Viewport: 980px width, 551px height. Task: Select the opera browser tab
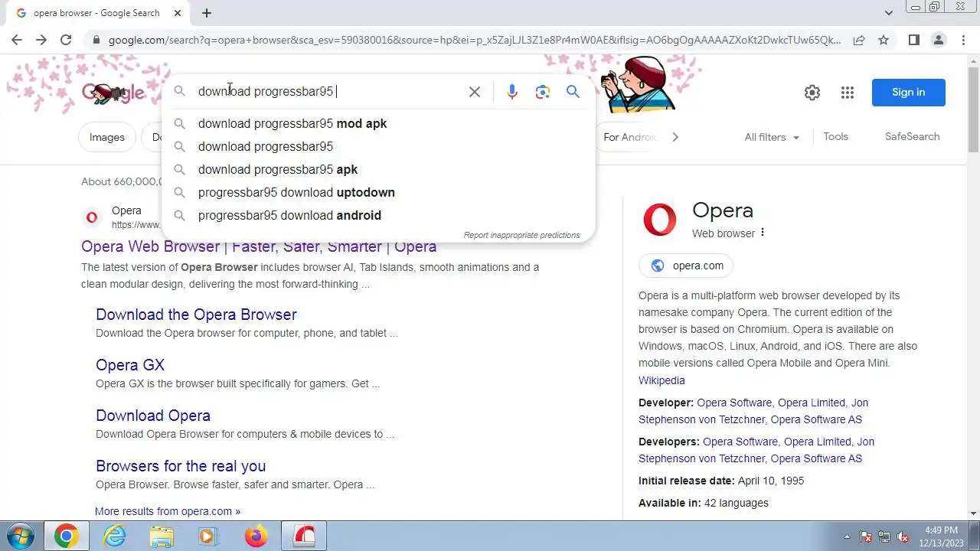coord(98,13)
